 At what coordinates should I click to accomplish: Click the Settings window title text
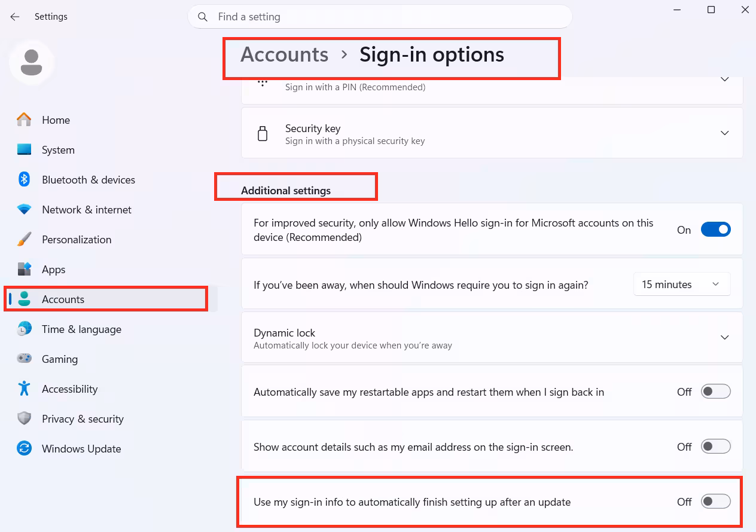pos(51,17)
